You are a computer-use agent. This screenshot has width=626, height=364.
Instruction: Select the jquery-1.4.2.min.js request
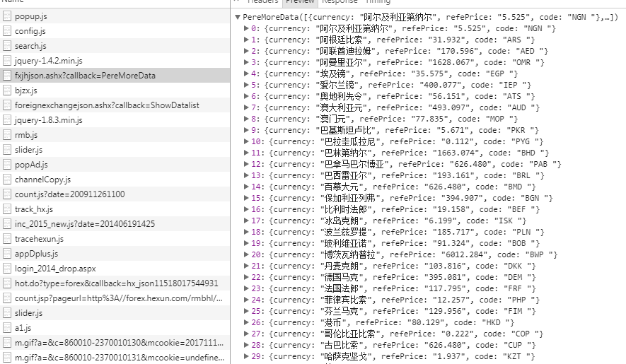pos(48,61)
